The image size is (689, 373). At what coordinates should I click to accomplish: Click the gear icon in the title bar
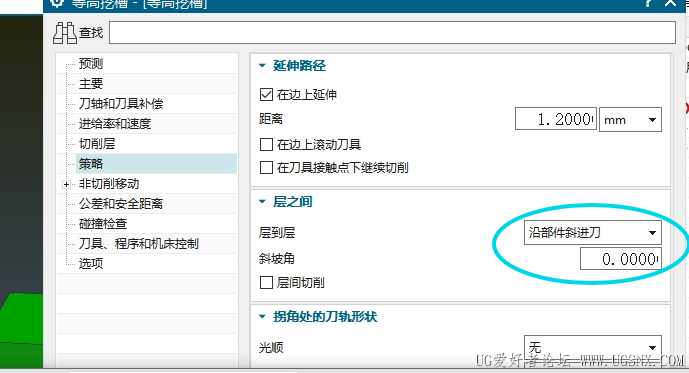58,4
